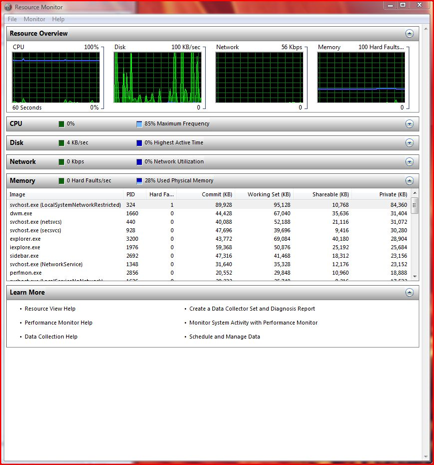
Task: Collapse the Memory section
Action: point(409,181)
